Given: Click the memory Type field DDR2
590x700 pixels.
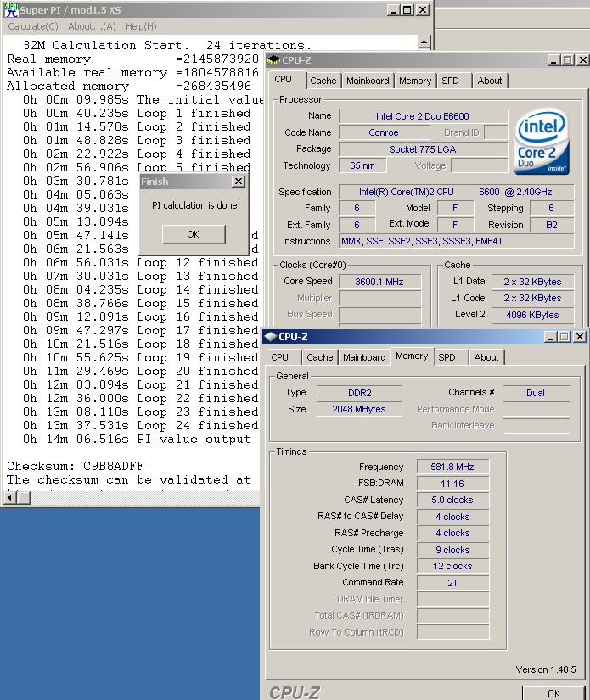Looking at the screenshot, I should pyautogui.click(x=360, y=393).
